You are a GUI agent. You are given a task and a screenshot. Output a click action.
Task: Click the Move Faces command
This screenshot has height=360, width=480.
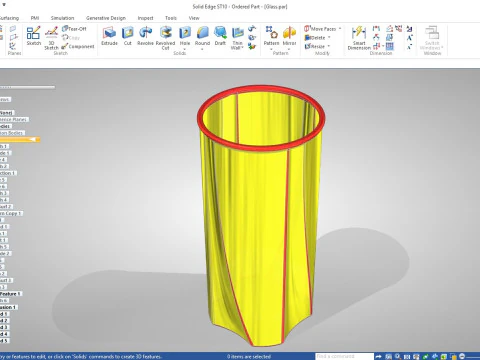click(320, 29)
